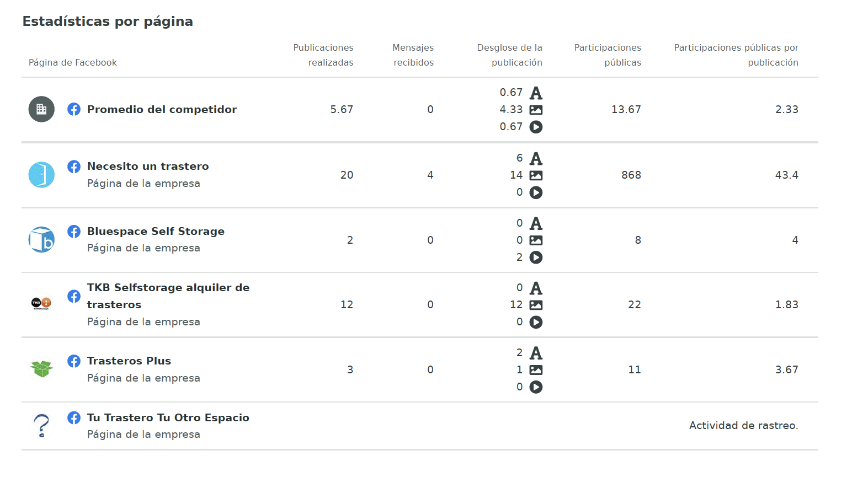Click Facebook icon beside Bluespace Self Storage
The width and height of the screenshot is (852, 504).
[74, 232]
